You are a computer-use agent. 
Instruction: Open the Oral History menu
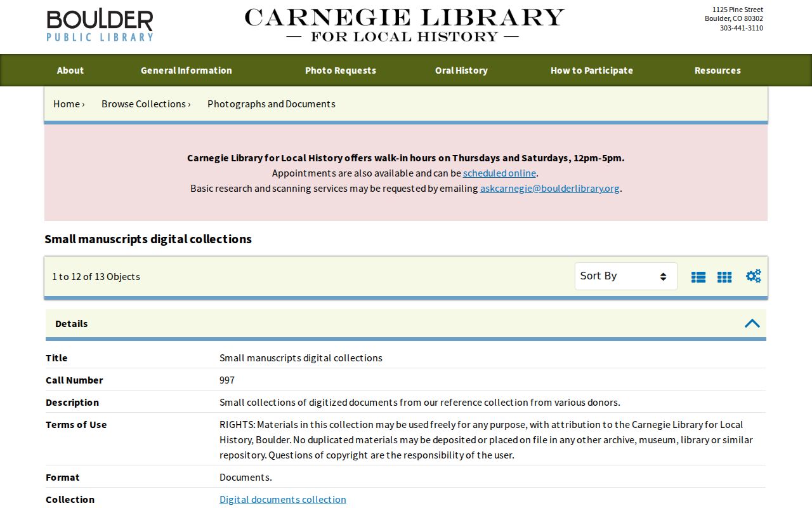461,70
